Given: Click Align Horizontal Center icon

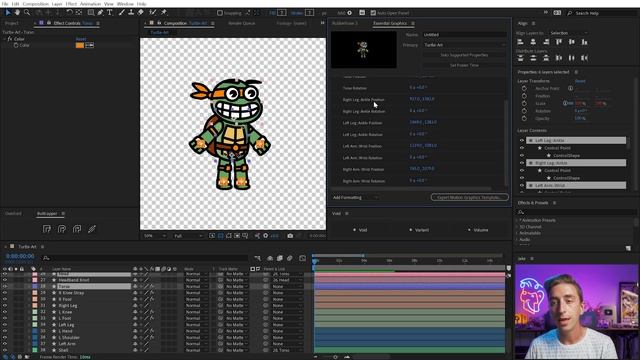Looking at the screenshot, I should pos(533,42).
